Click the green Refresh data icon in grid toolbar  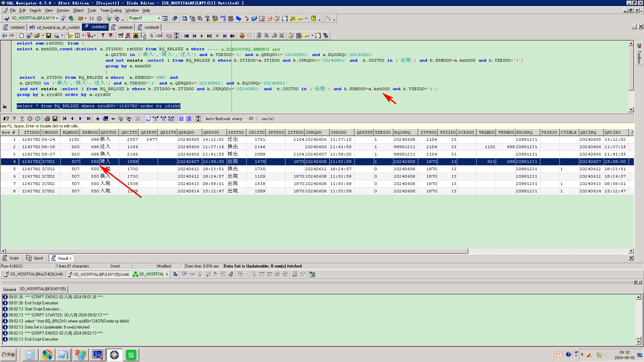click(38, 119)
